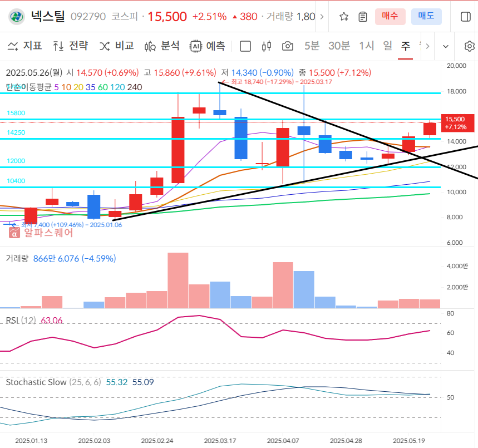This screenshot has height=448, width=478.
Task: Click the 최저 7,400 low marker
Action: point(66,225)
